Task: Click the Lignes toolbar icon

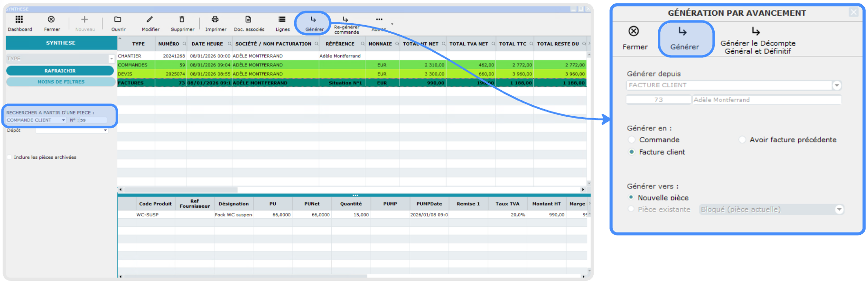Action: point(282,19)
